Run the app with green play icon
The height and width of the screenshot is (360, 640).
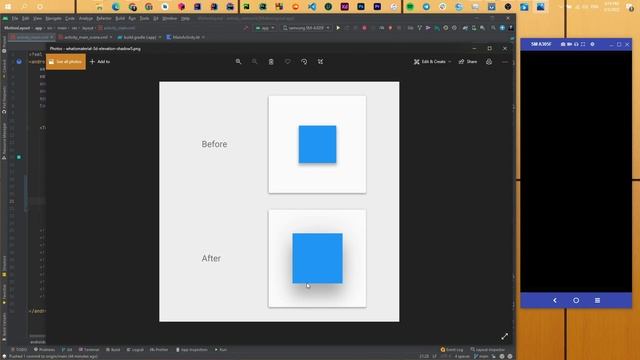[x=338, y=28]
